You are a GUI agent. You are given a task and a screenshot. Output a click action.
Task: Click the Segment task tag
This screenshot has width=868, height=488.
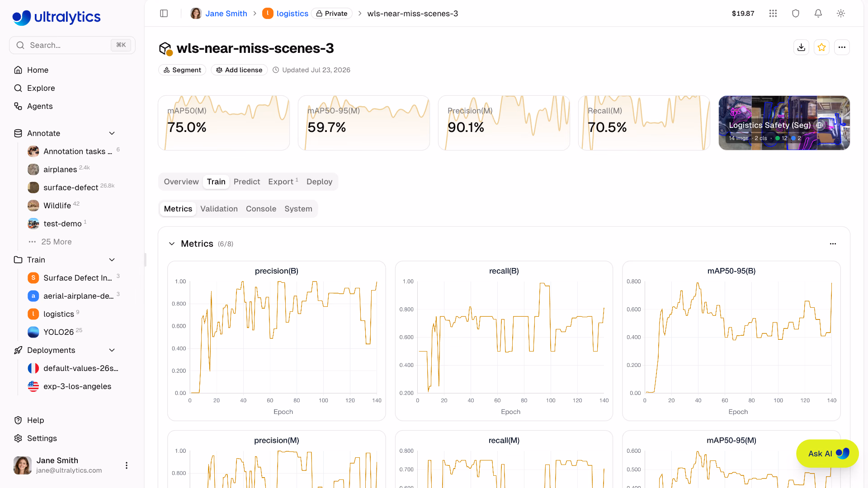coord(182,70)
